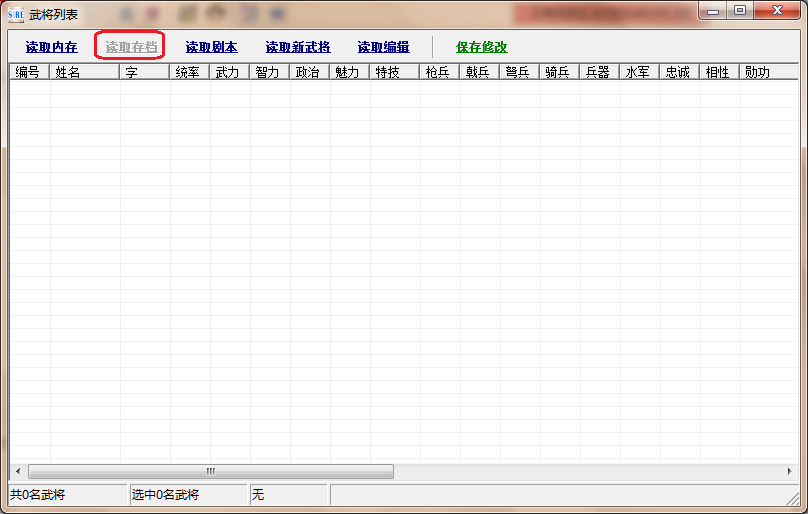
Task: Click the green 保存修改 link
Action: pos(481,47)
